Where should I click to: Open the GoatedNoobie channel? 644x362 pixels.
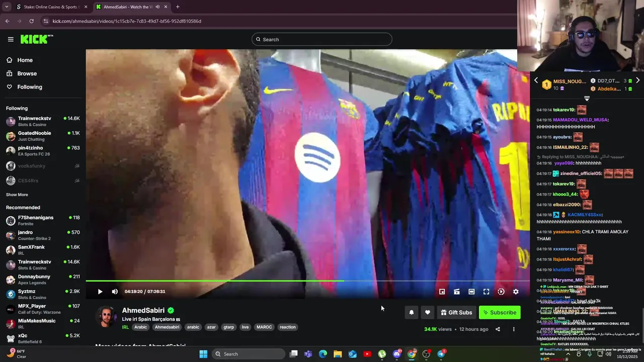click(43, 136)
